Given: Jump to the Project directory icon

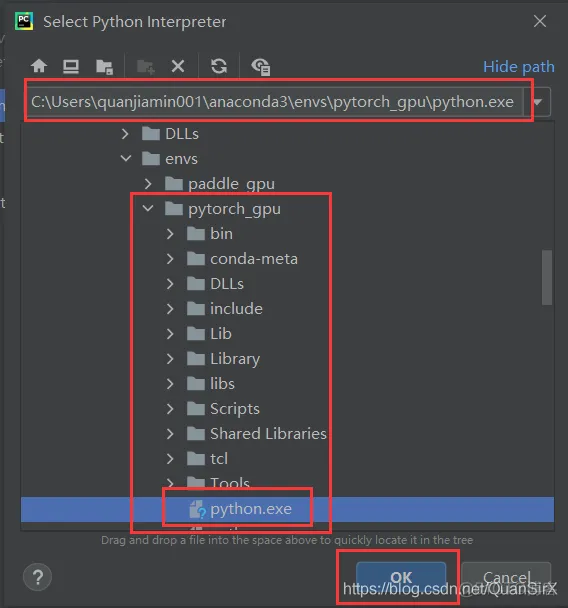Looking at the screenshot, I should [x=104, y=67].
